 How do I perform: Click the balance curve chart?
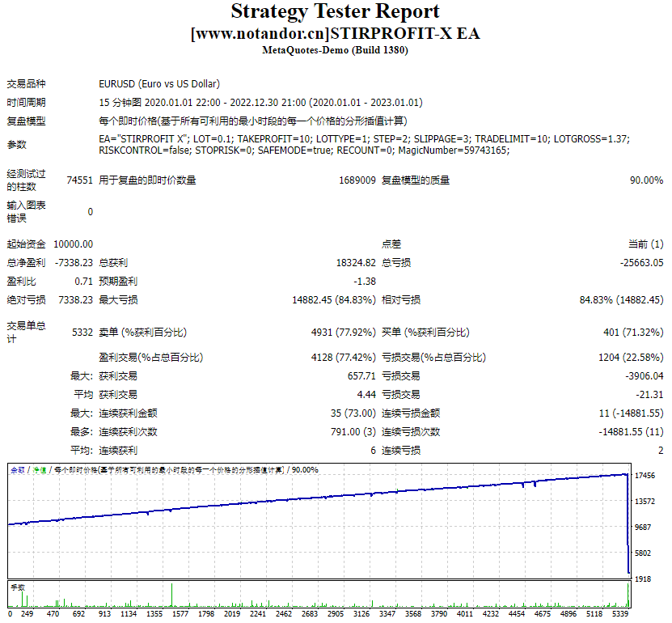pos(319,521)
